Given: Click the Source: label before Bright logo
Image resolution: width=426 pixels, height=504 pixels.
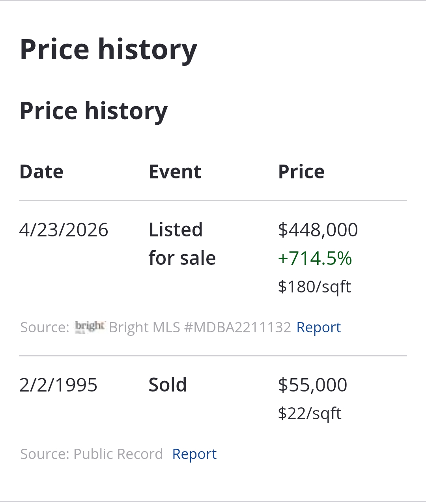Looking at the screenshot, I should (x=45, y=327).
